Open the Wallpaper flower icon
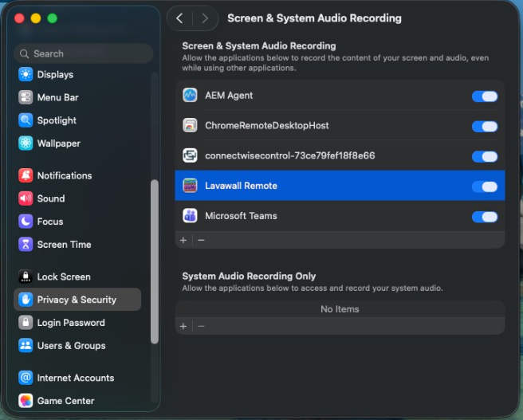 (26, 143)
